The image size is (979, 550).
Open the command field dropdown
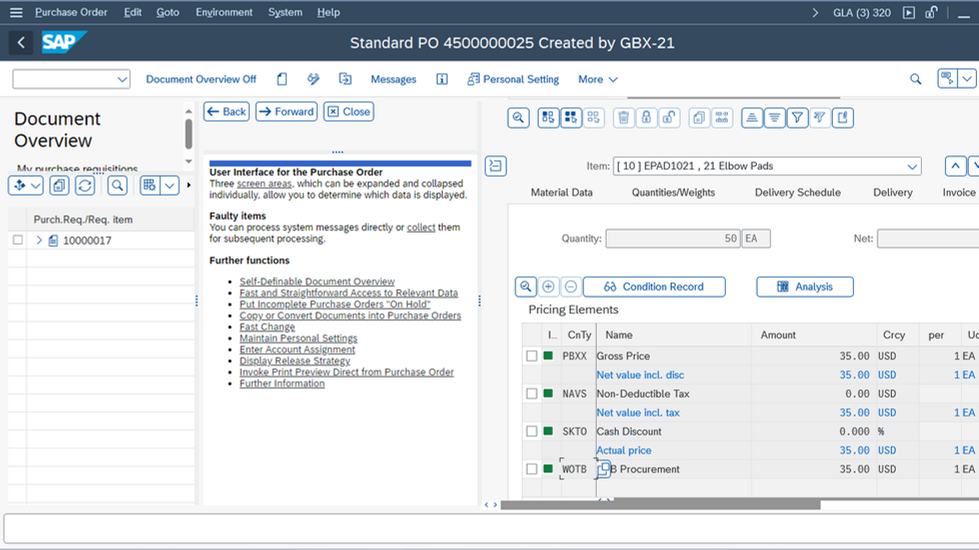pos(122,79)
